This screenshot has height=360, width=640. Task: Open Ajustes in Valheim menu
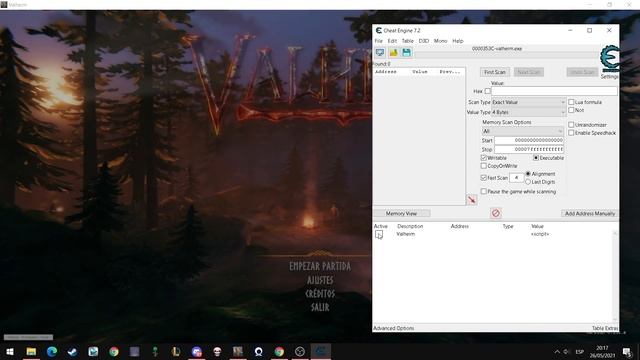320,280
